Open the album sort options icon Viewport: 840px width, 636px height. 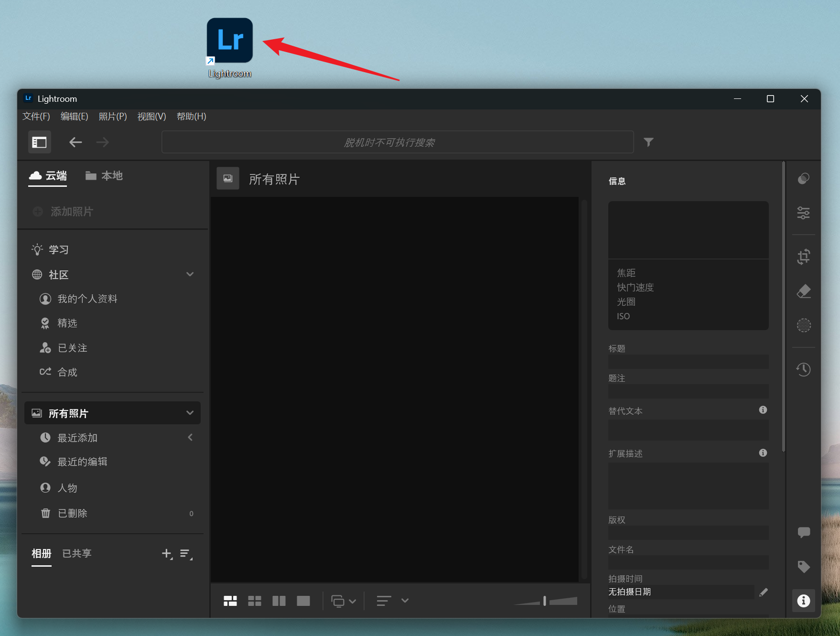pyautogui.click(x=186, y=554)
